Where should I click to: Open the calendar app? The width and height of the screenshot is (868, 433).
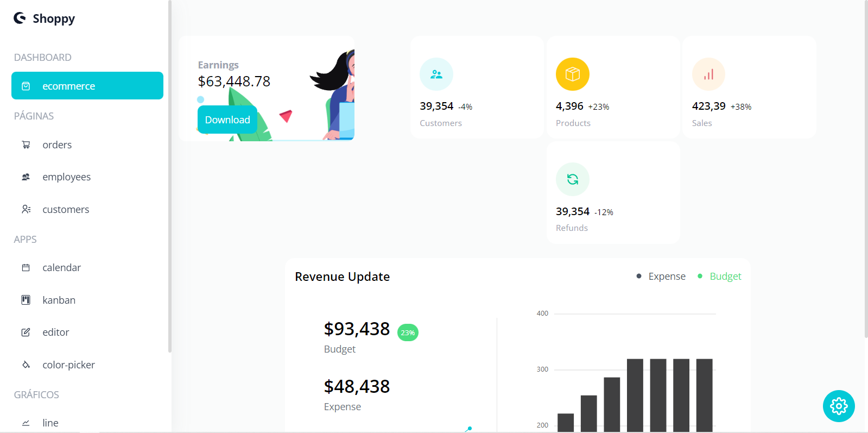(87, 267)
